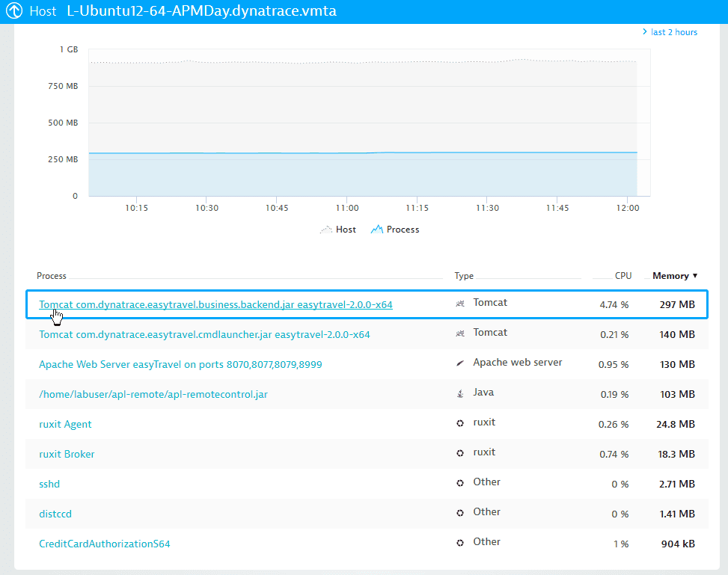The image size is (728, 575).
Task: Sort the table by Process column
Action: tap(52, 276)
